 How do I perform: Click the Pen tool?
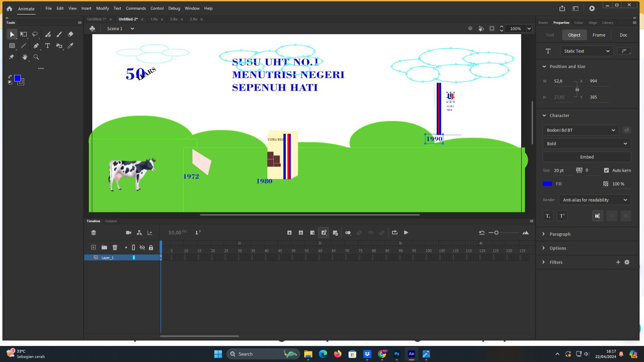(36, 46)
